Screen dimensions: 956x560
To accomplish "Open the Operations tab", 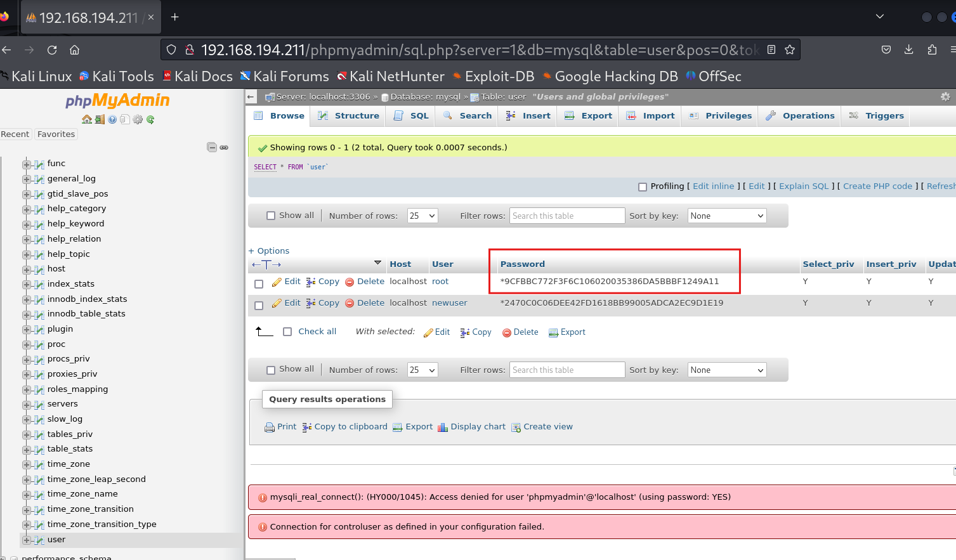I will 800,115.
